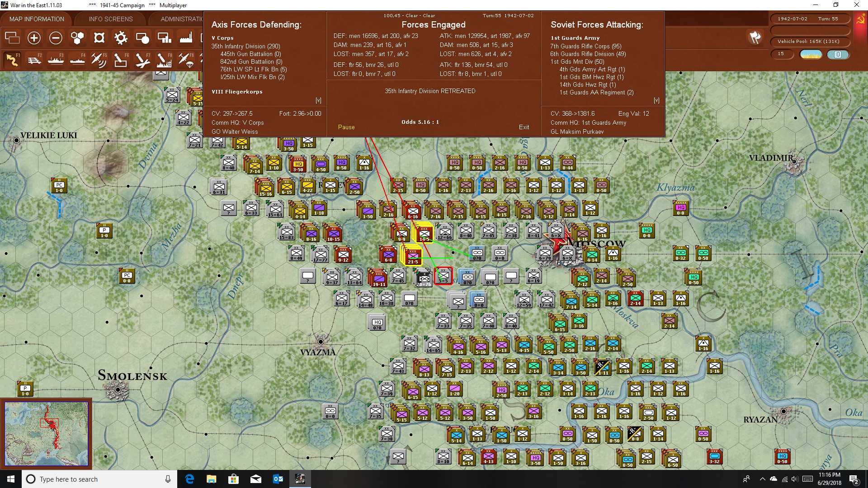The height and width of the screenshot is (488, 868).
Task: Select F1 ground move mode
Action: (12, 60)
